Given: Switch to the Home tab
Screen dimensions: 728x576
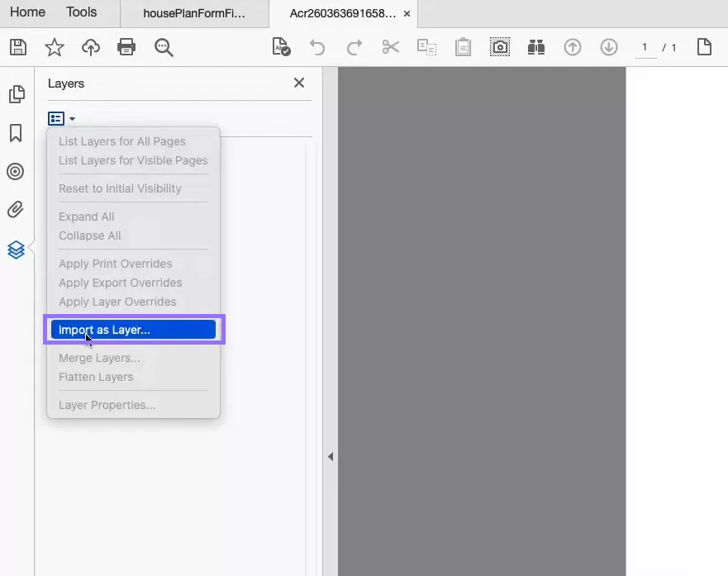Looking at the screenshot, I should pos(27,12).
